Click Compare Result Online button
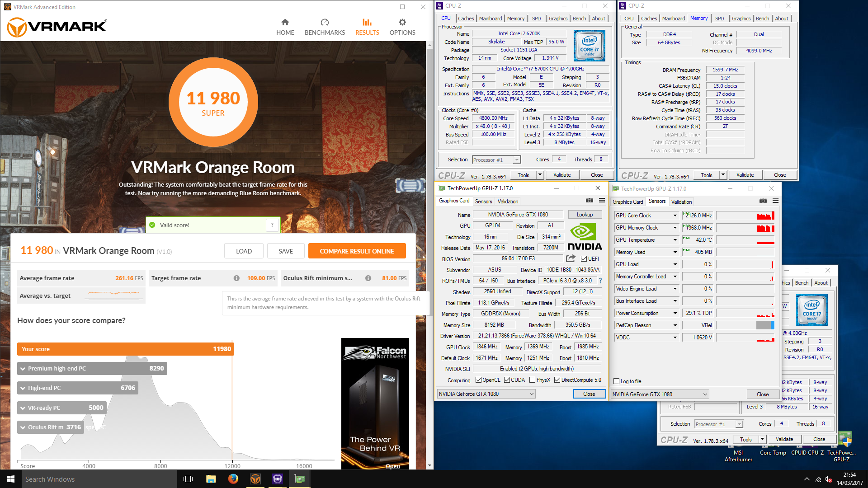The height and width of the screenshot is (488, 868). 357,251
